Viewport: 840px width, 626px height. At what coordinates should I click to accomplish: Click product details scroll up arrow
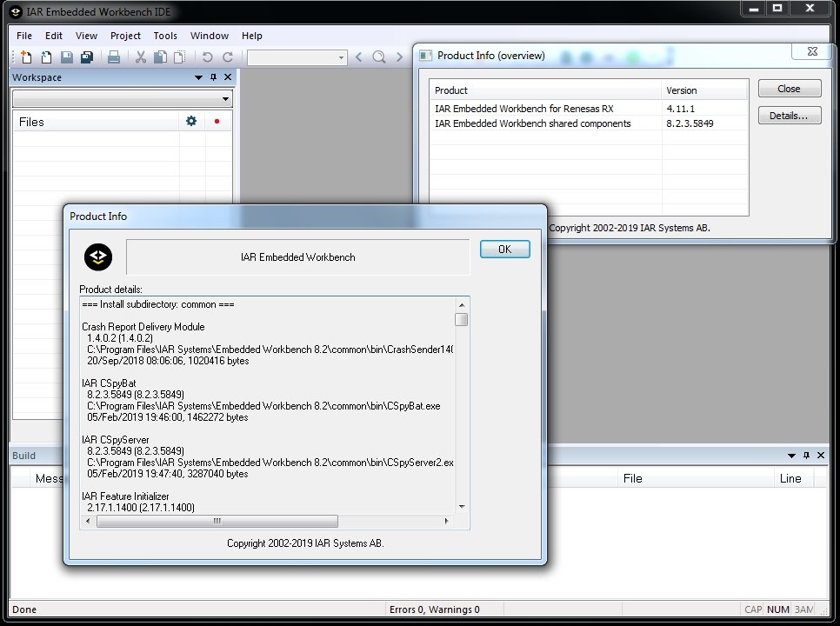(461, 305)
